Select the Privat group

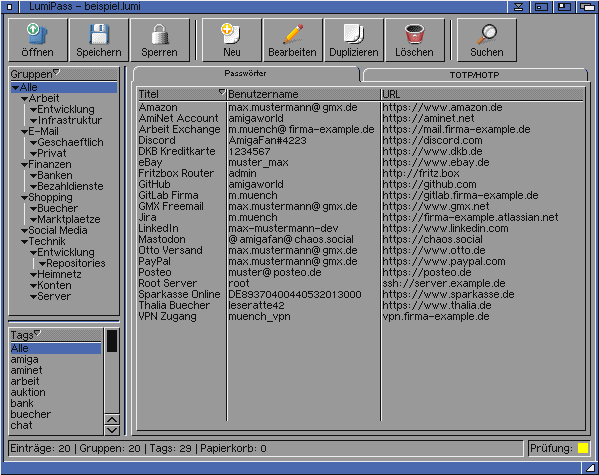pos(52,153)
